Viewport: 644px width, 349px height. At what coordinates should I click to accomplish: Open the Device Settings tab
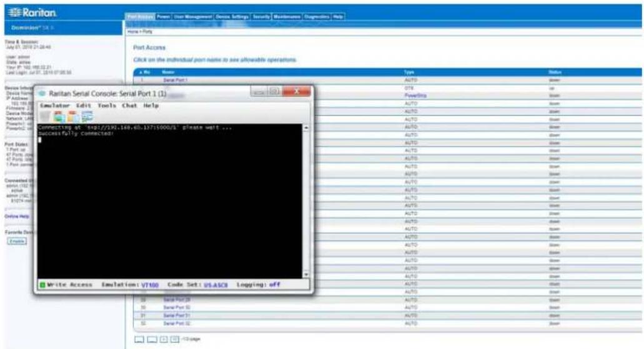click(232, 16)
